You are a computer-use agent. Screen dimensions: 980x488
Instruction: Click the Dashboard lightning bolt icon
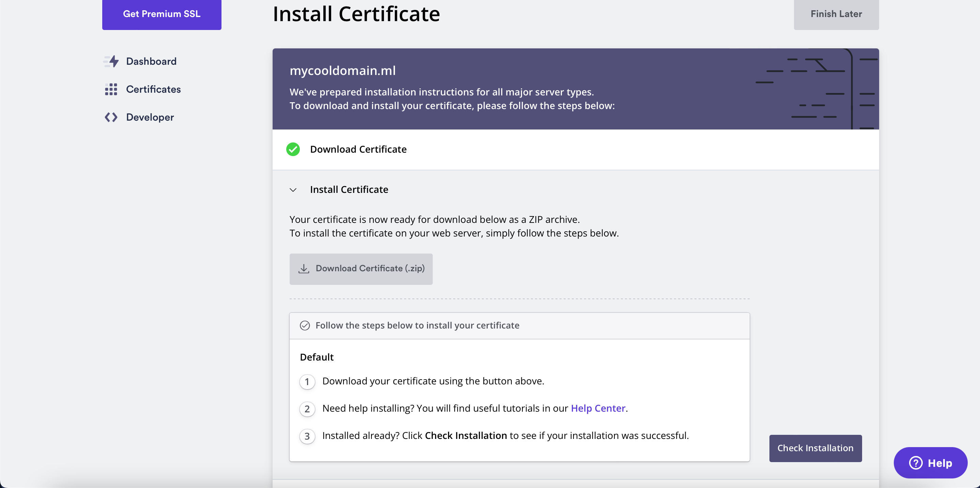tap(111, 61)
